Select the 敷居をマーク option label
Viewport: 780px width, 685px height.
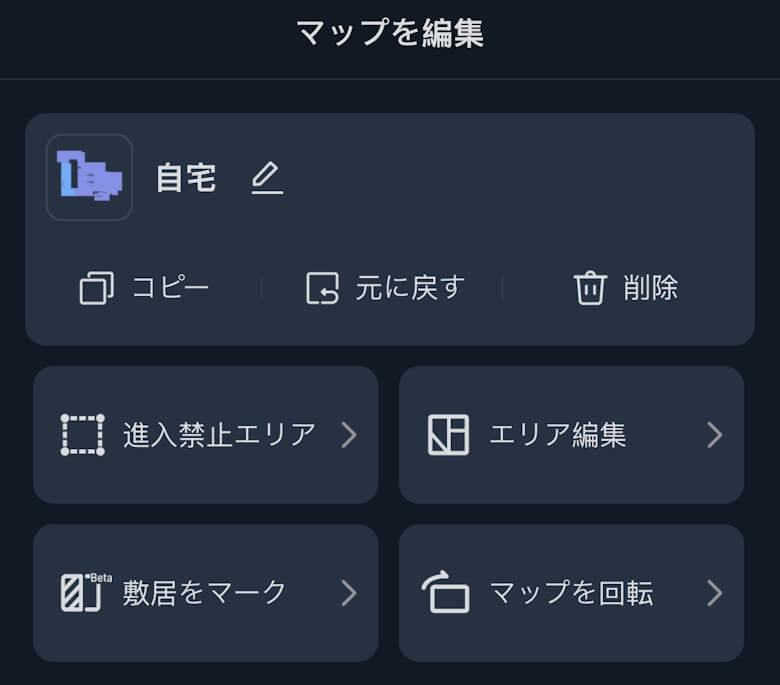pyautogui.click(x=205, y=593)
